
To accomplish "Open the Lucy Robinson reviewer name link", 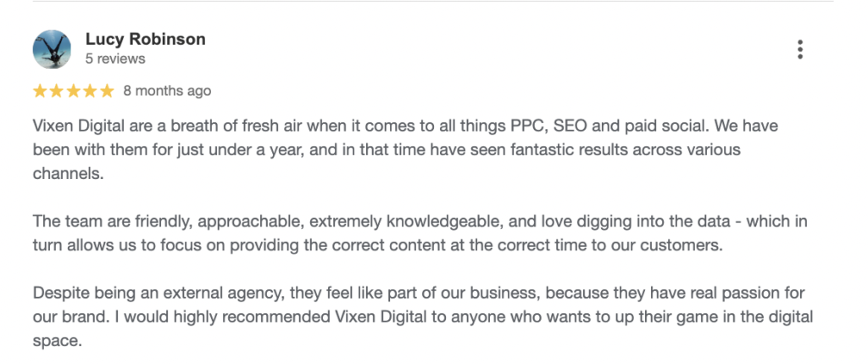I will pyautogui.click(x=145, y=39).
